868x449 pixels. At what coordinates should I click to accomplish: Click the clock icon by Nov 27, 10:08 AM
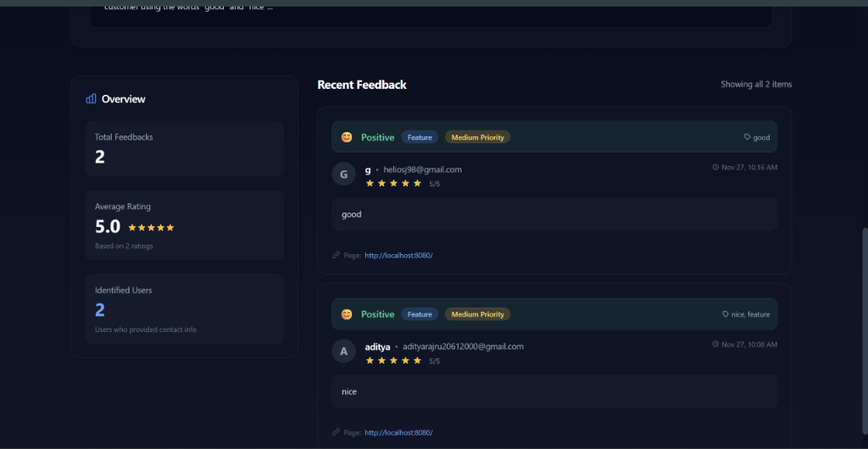tap(715, 344)
